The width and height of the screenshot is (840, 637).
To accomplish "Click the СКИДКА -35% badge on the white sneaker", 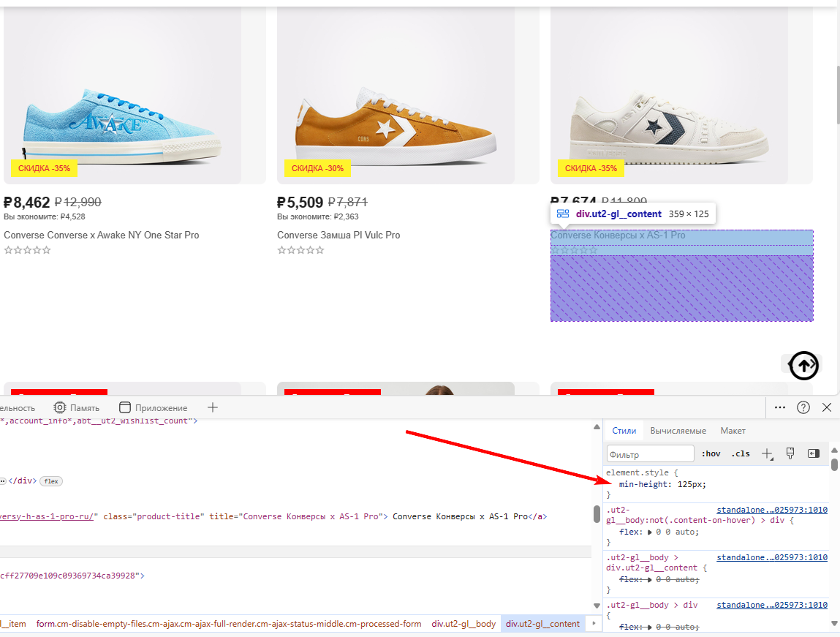I will 591,168.
